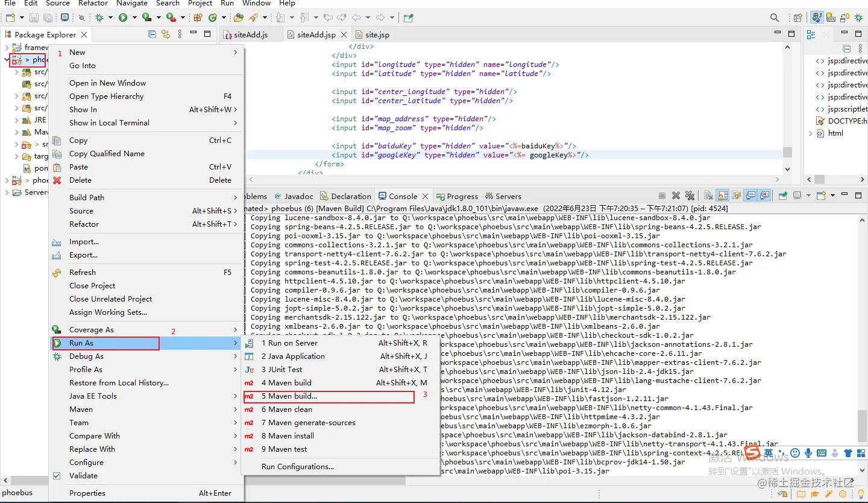Select Run on Server menu entry
Screen dimensions: 868x503
coord(341,343)
